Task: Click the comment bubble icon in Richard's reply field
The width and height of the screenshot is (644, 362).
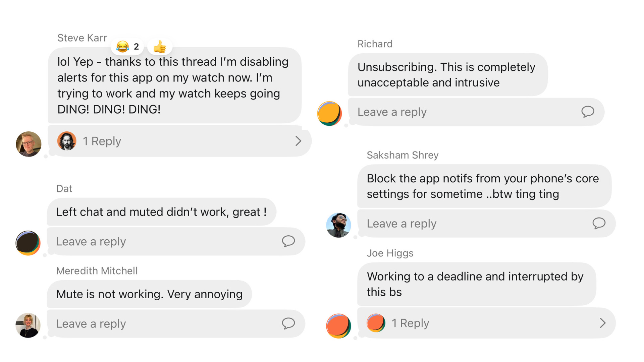Action: [588, 112]
